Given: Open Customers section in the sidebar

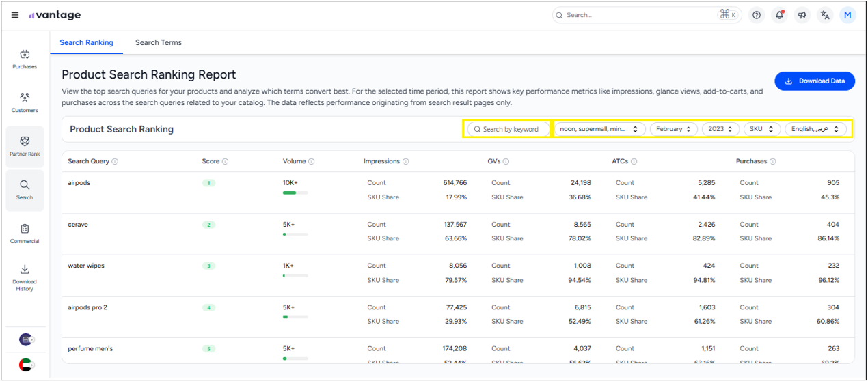Looking at the screenshot, I should tap(25, 102).
